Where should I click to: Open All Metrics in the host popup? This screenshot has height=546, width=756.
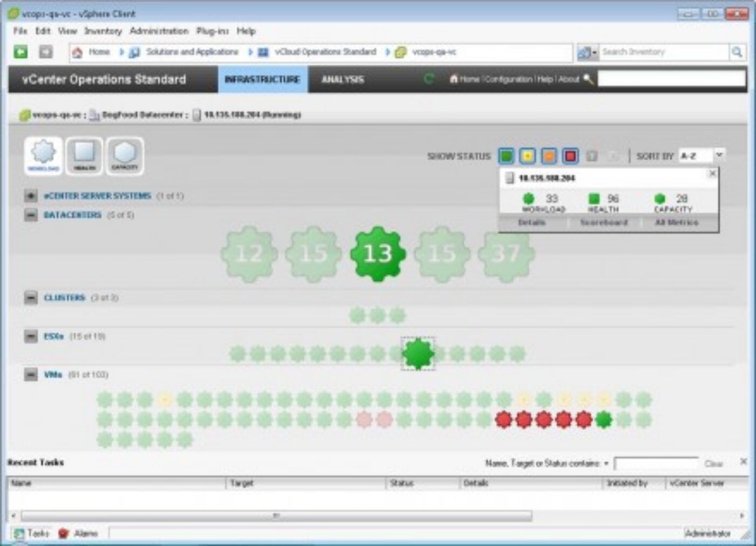pos(677,222)
